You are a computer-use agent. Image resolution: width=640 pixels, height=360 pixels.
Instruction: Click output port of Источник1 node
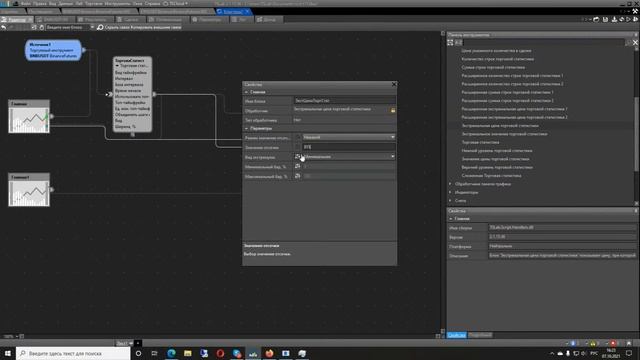pyautogui.click(x=84, y=50)
